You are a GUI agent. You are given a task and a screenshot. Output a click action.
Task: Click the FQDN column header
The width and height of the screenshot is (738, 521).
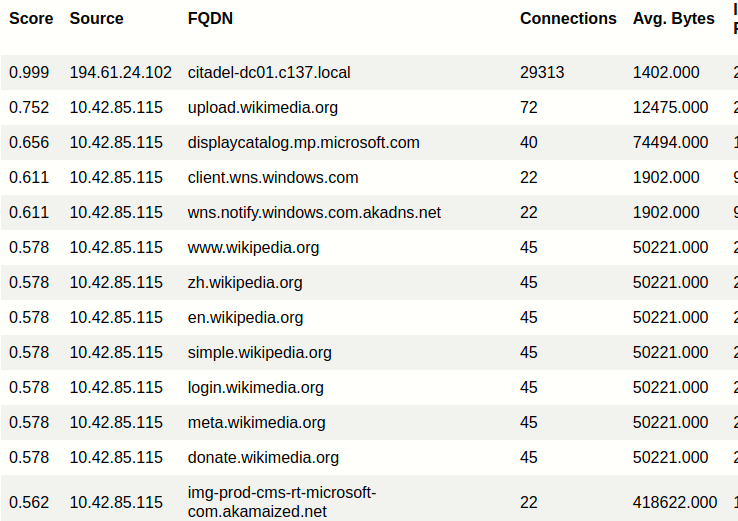[x=210, y=18]
